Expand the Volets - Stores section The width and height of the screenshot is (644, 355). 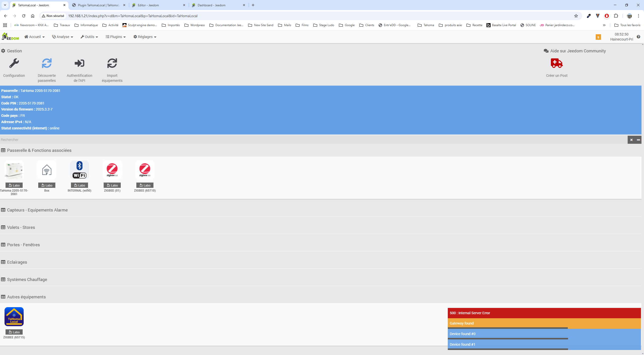click(21, 227)
